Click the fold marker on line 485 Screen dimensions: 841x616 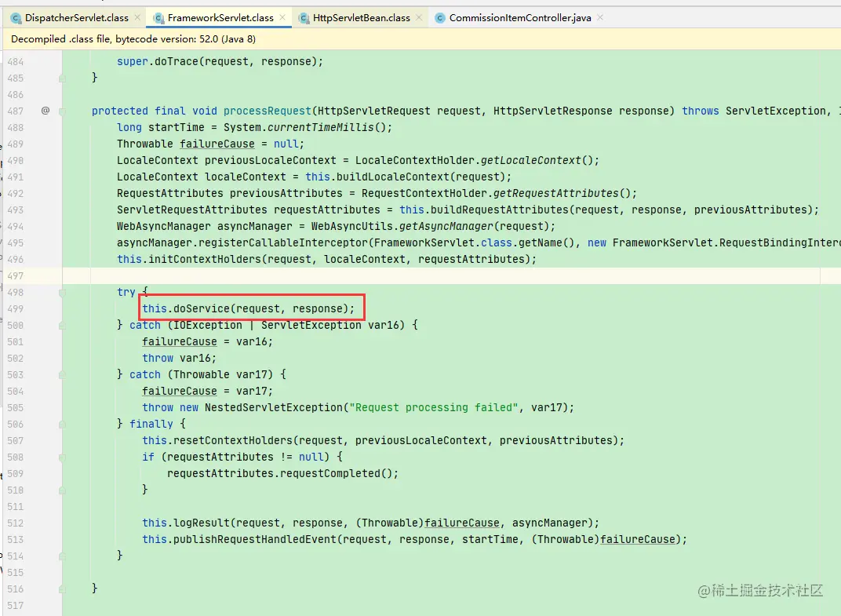point(62,78)
